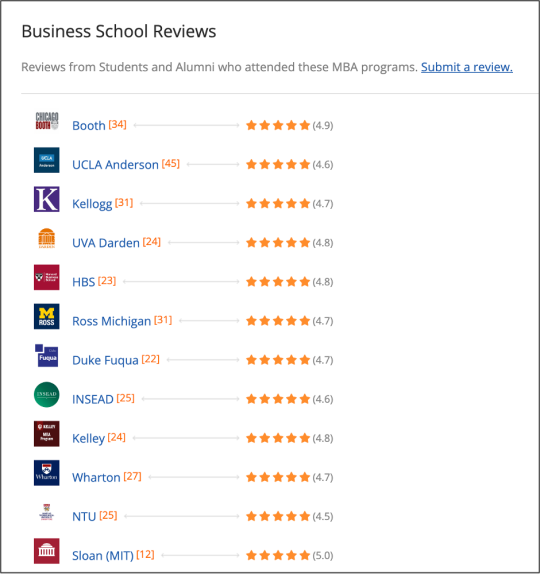Click the Michigan Ross M logo
The width and height of the screenshot is (540, 574).
click(46, 317)
